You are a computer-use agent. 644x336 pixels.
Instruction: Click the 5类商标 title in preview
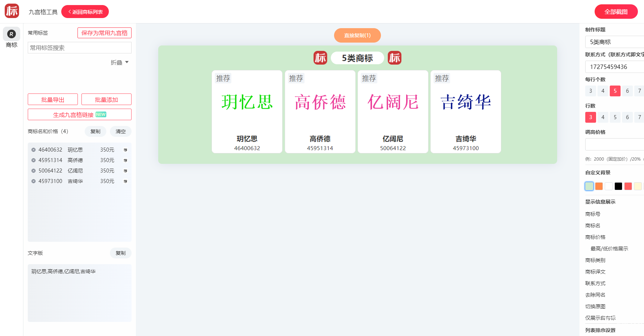pyautogui.click(x=357, y=58)
